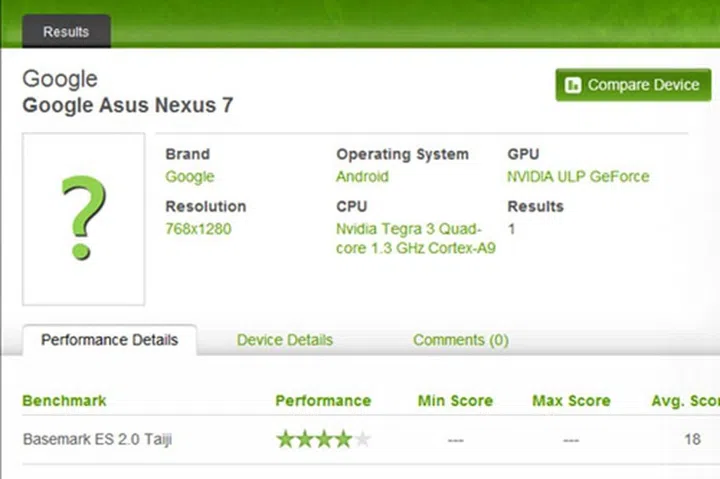Click the Google brand link
The image size is (720, 479).
(x=189, y=177)
